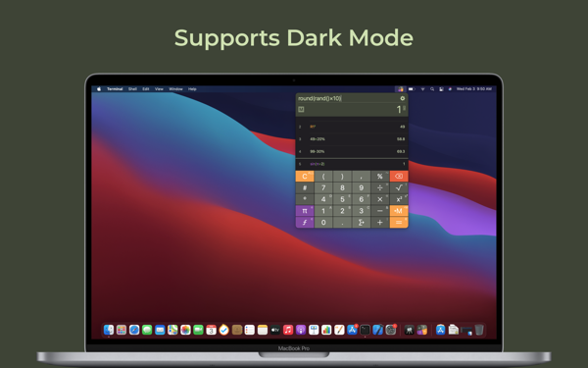Tap the plus key
Screen dimensions: 588x368
(380, 223)
